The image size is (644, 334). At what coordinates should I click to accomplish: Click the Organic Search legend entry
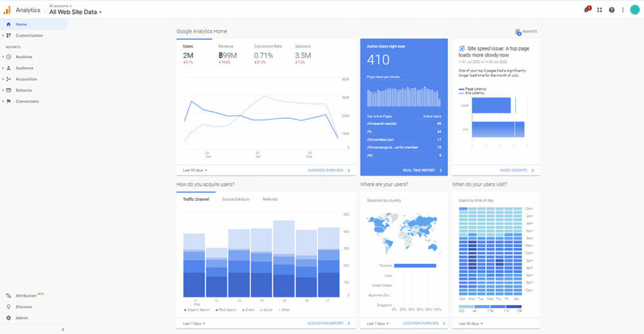click(196, 309)
